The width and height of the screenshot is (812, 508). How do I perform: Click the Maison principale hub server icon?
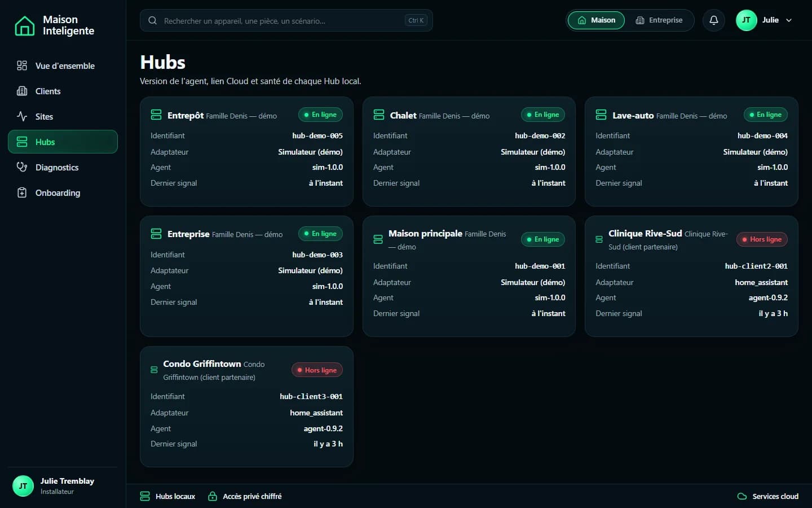378,240
